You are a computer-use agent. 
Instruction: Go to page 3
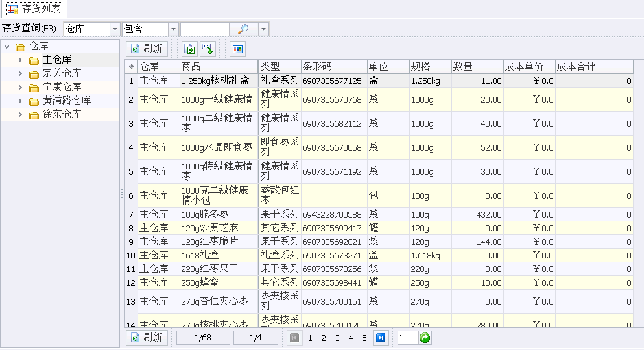point(337,338)
